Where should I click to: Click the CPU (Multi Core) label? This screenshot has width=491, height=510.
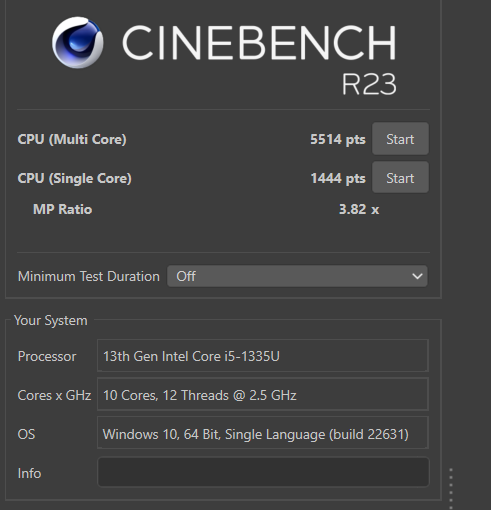[x=72, y=139]
